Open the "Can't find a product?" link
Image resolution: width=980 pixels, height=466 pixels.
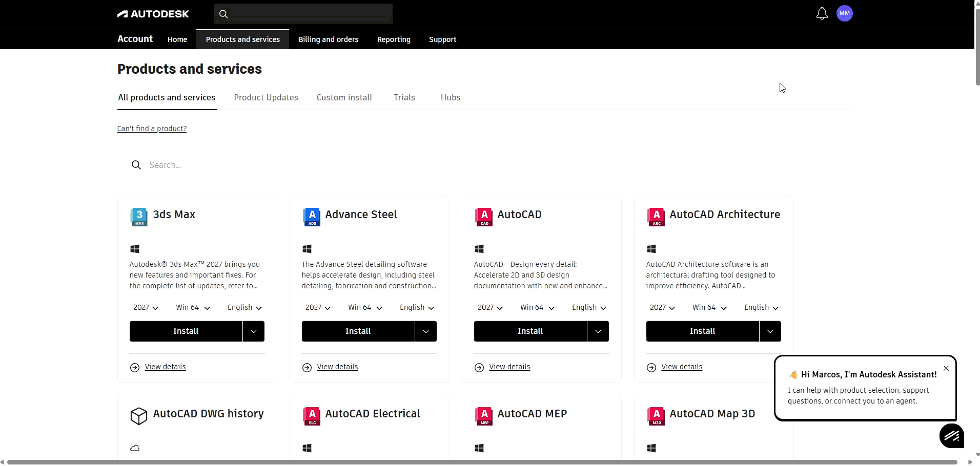point(152,129)
